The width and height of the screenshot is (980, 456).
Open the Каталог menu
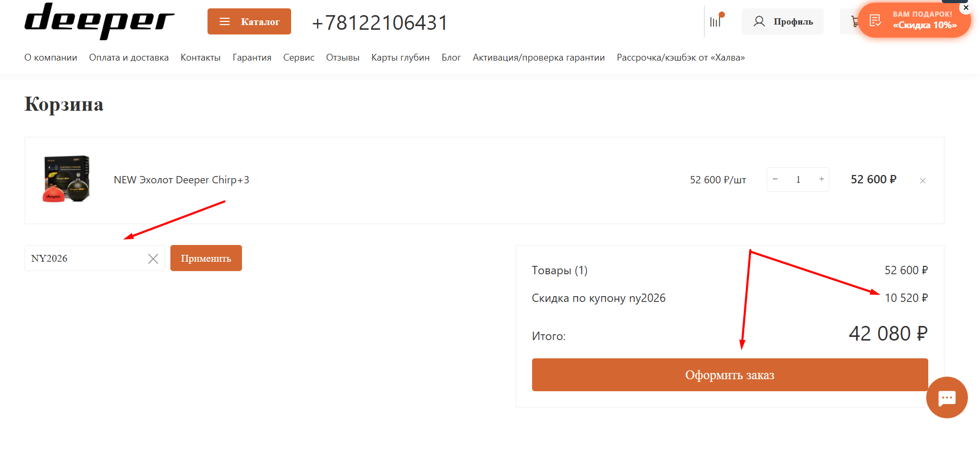(249, 21)
